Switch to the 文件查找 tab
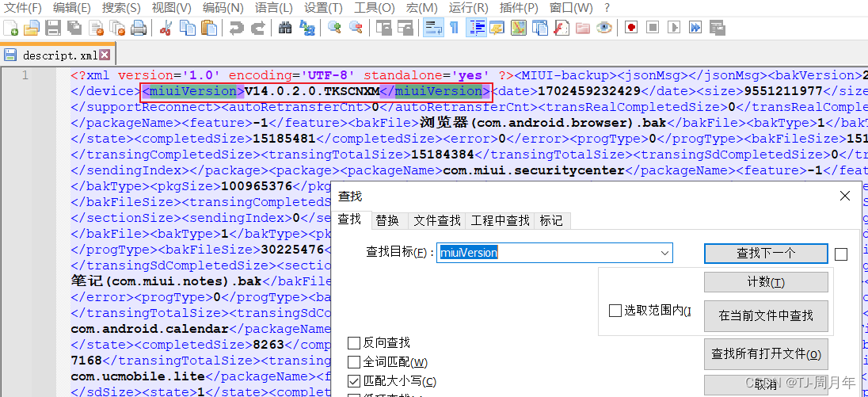This screenshot has height=397, width=868. [437, 221]
